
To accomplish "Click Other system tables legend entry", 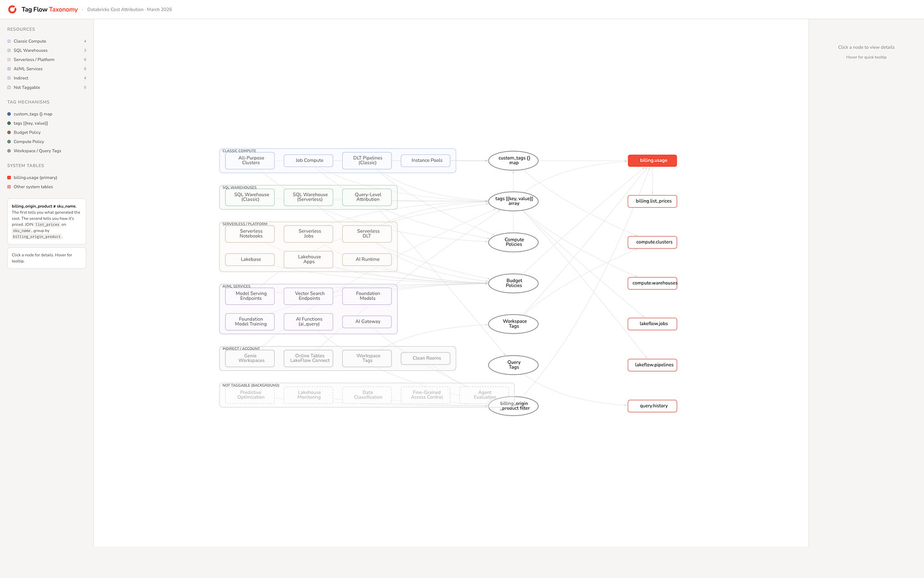I will [x=30, y=187].
